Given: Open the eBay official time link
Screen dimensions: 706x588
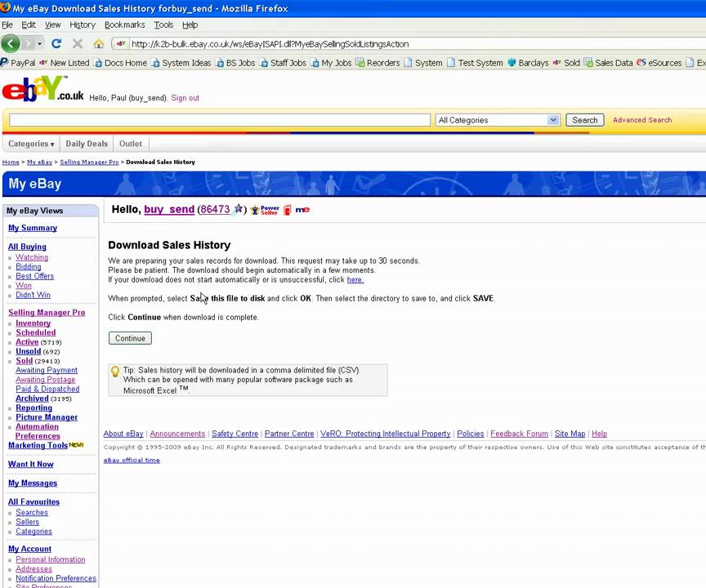Looking at the screenshot, I should pos(132,461).
